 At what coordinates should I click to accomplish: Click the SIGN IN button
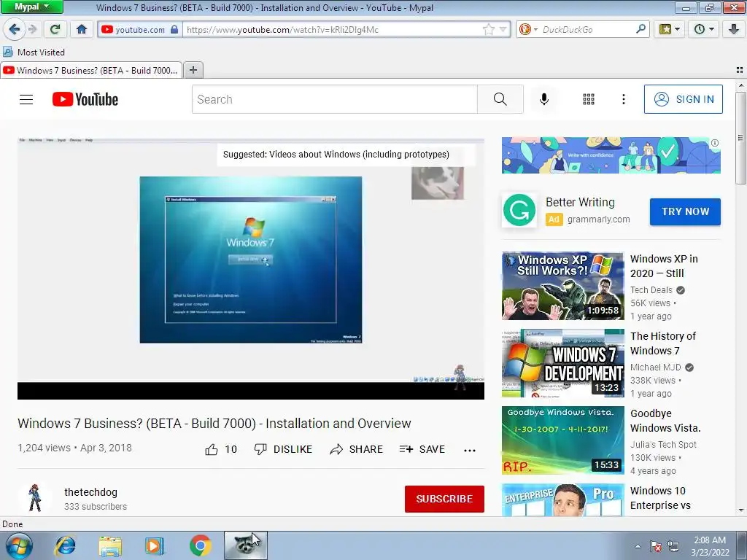[x=683, y=99]
